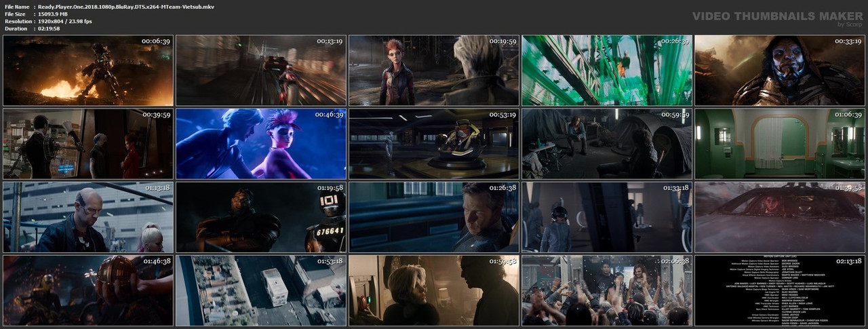This screenshot has width=868, height=329.
Task: Select the thumbnail stamped 00:19:59
Action: click(x=434, y=71)
